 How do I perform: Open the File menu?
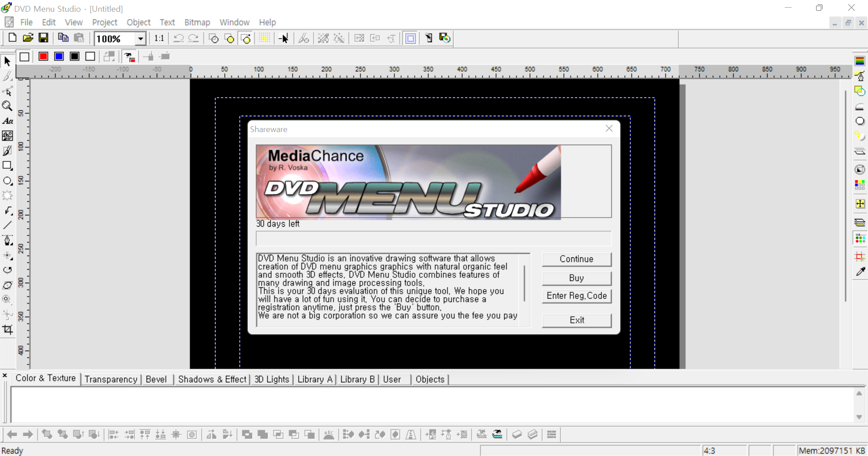point(27,22)
